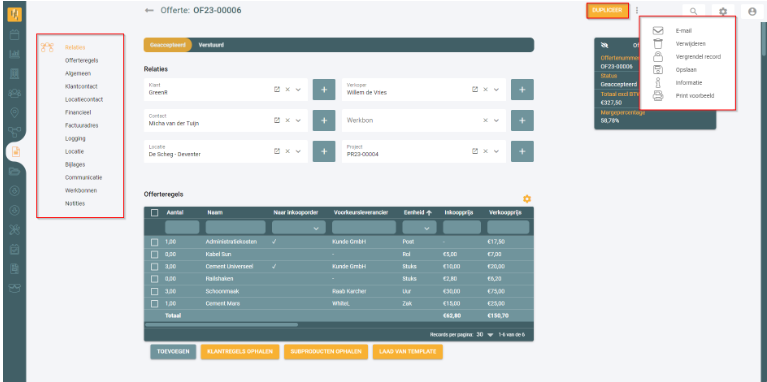767x382 pixels.
Task: Open the crossed tools icon in the sidebar
Action: coord(15,229)
